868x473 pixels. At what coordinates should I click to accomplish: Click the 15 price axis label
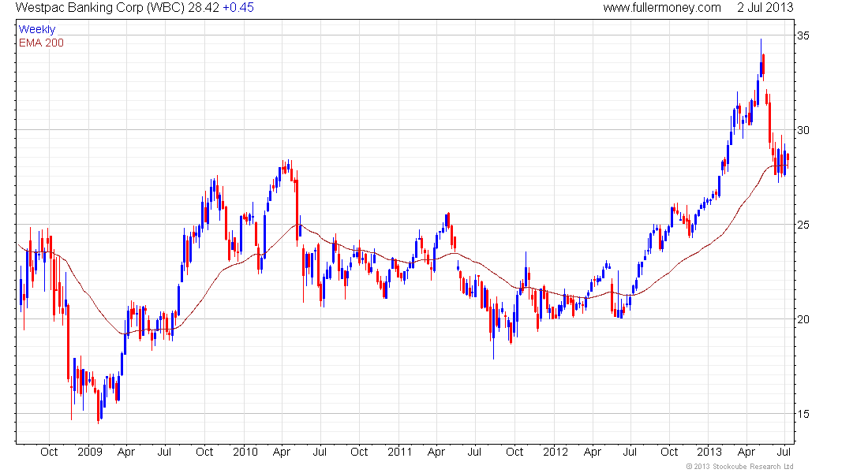tap(803, 414)
